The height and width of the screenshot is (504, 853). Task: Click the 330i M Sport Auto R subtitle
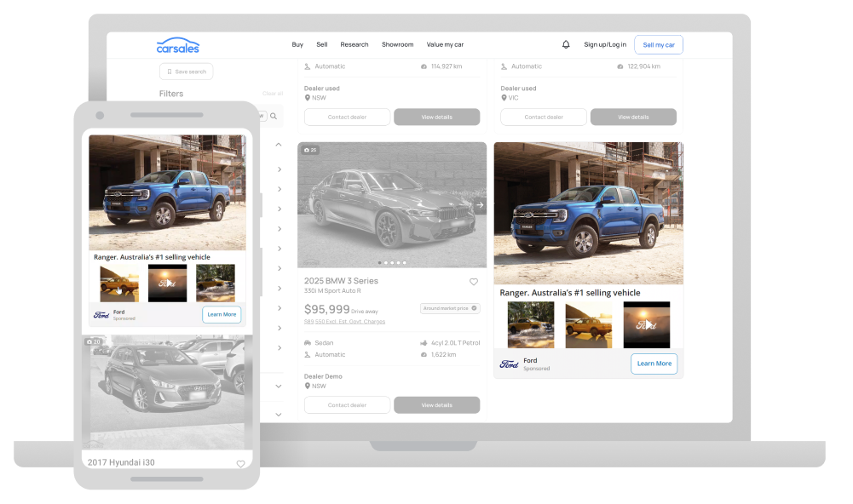332,291
